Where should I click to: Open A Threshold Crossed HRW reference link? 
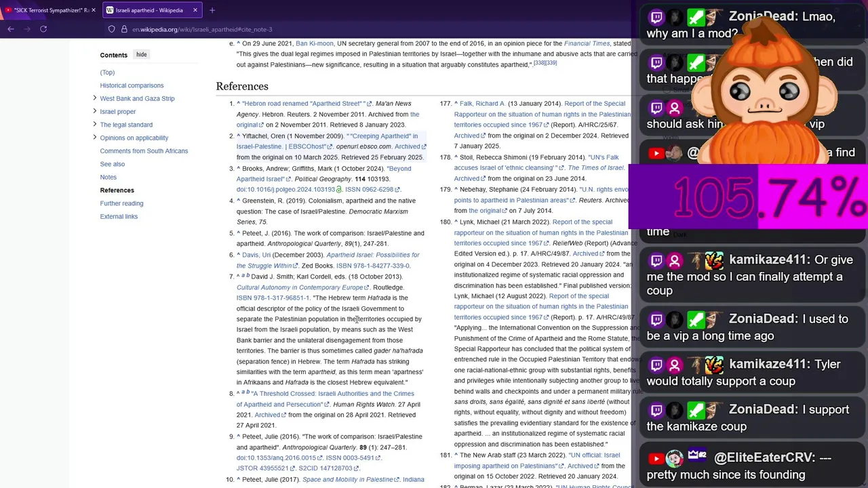tap(325, 399)
